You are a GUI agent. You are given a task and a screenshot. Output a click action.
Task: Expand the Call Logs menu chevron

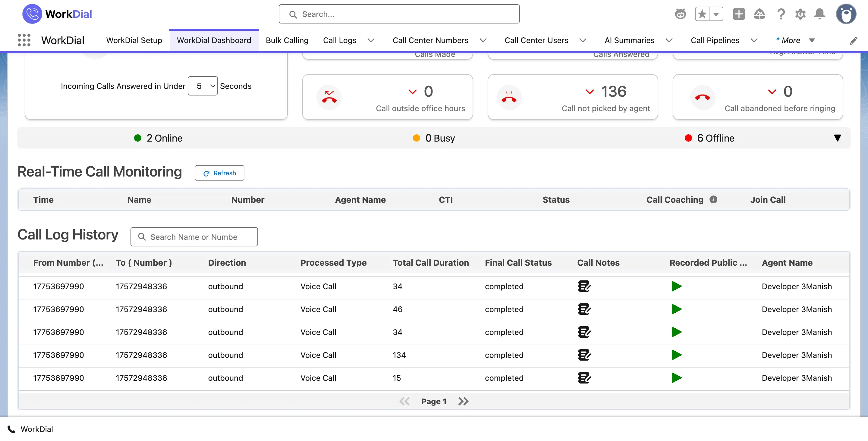[371, 40]
